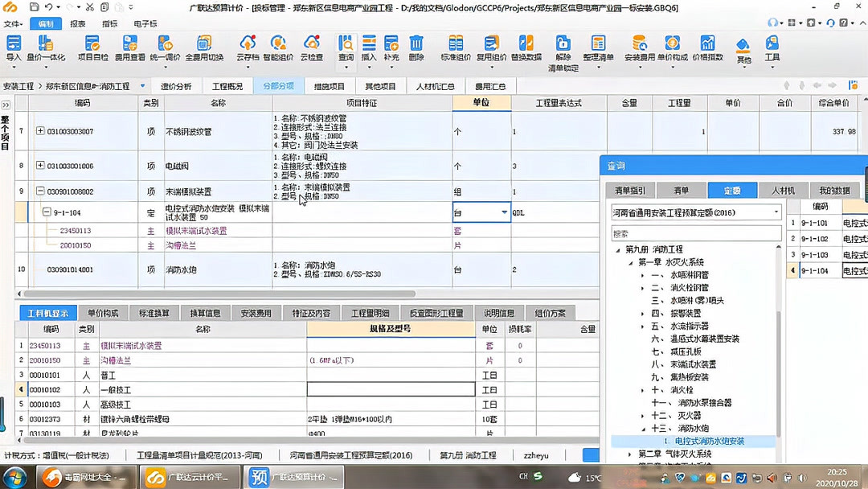Open the 河南省通用安装工程预算定额(2016) dropdown

pyautogui.click(x=772, y=211)
